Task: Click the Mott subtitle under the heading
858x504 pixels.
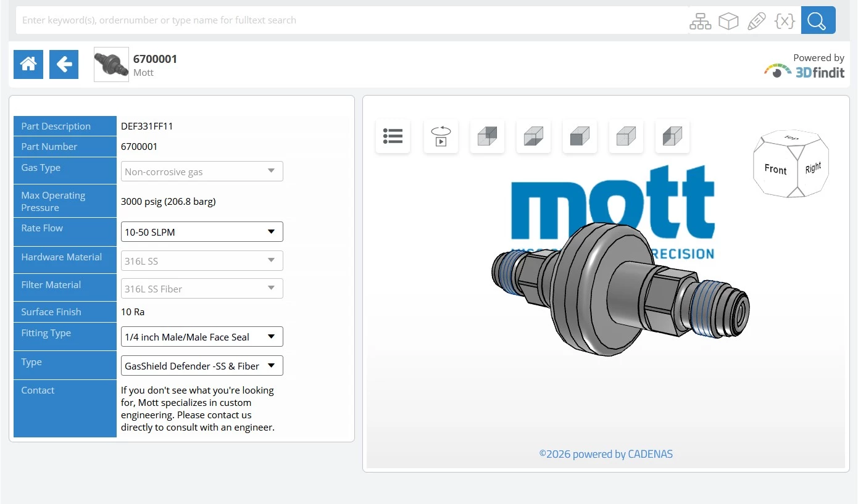Action: point(143,73)
